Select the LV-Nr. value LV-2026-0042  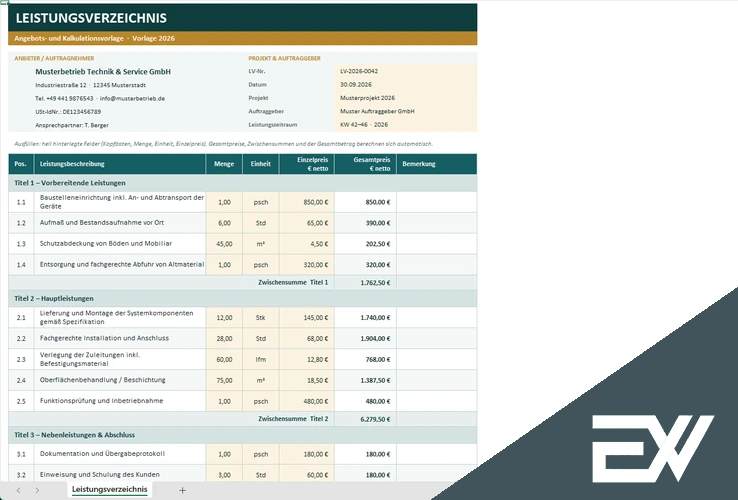[405, 71]
